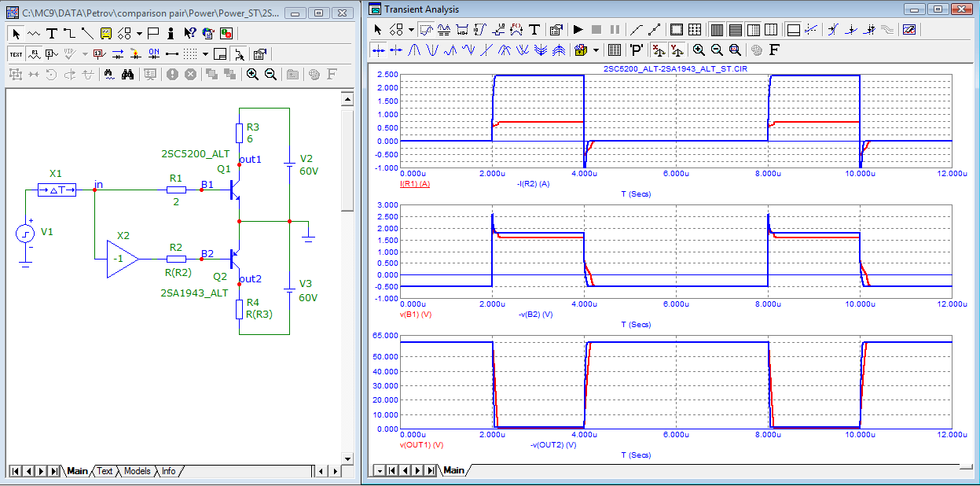
Task: Click the Vertical Tag mode icon in analysis toolbar
Action: pos(480,30)
